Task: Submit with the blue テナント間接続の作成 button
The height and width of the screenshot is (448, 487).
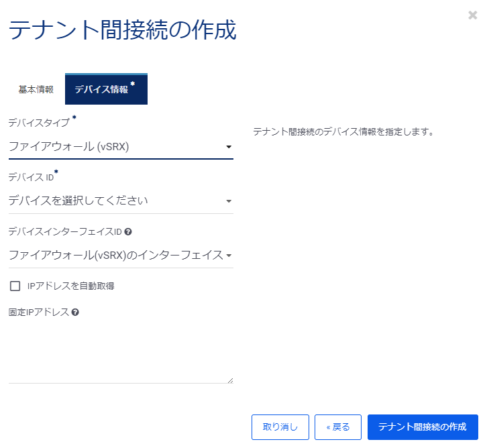Action: pos(422,427)
